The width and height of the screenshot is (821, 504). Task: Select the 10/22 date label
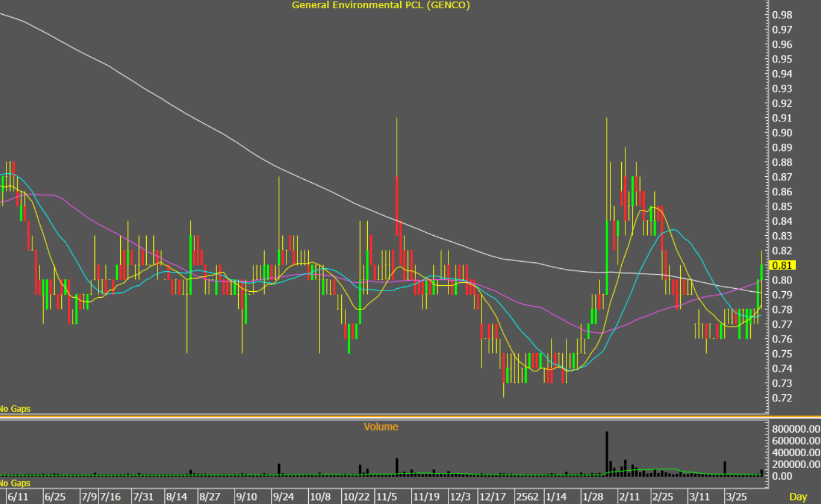pos(357,496)
